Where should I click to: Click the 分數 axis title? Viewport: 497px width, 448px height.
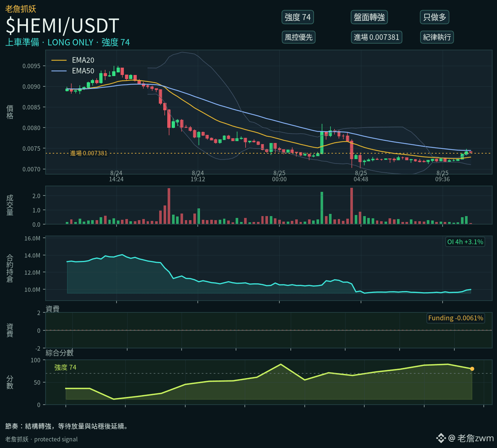[x=10, y=382]
